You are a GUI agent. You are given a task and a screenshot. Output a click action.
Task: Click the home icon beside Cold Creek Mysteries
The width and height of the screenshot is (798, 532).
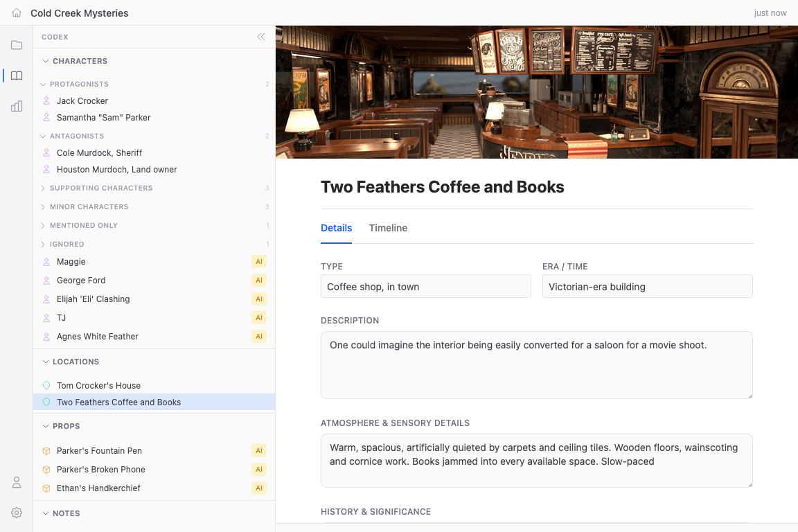pos(17,13)
